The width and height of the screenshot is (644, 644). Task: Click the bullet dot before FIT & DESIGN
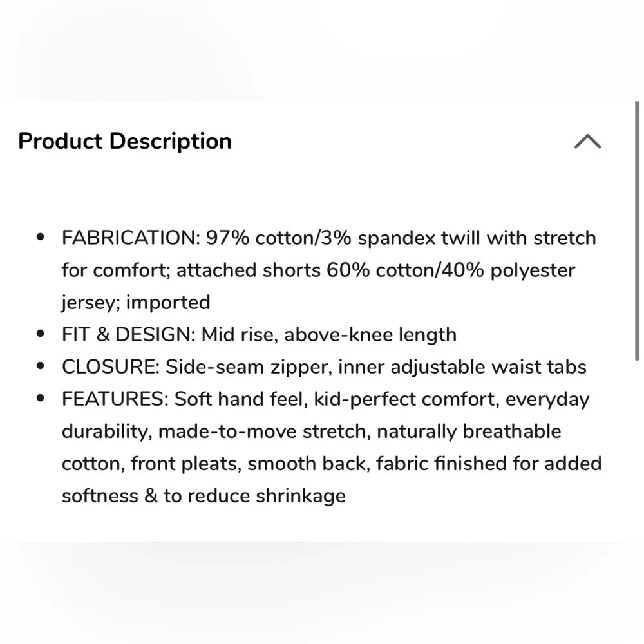click(40, 334)
